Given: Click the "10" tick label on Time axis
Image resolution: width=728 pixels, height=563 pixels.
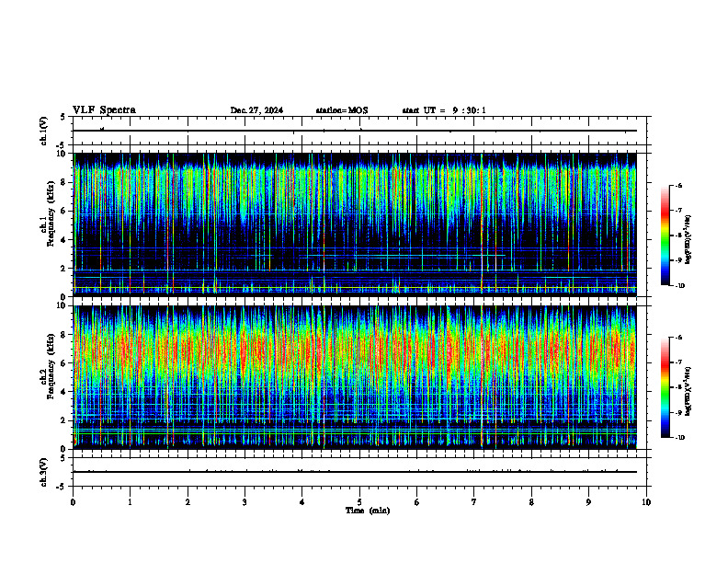Looking at the screenshot, I should click(646, 502).
